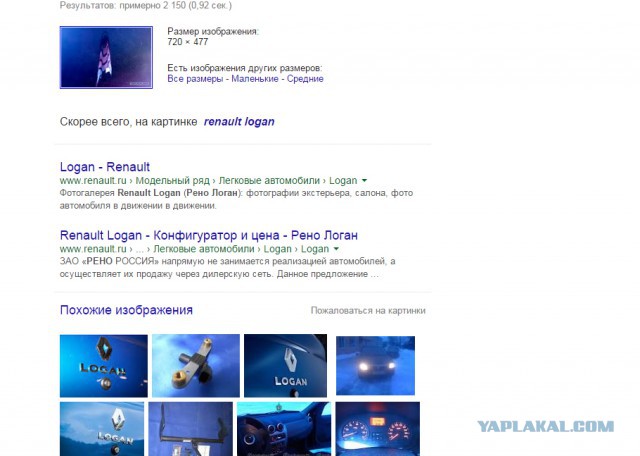This screenshot has width=640, height=456.
Task: Open the 'Все размеры' link
Action: click(x=195, y=79)
